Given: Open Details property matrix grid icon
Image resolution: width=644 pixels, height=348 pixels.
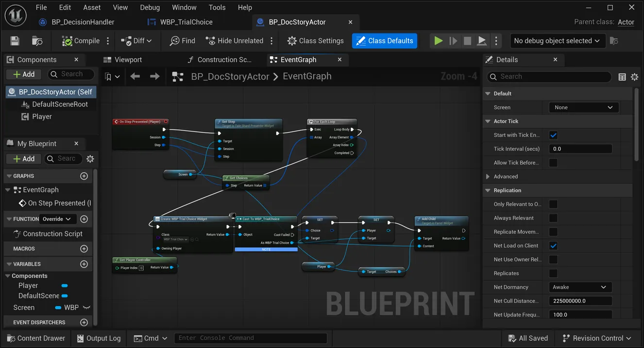Looking at the screenshot, I should pyautogui.click(x=622, y=77).
